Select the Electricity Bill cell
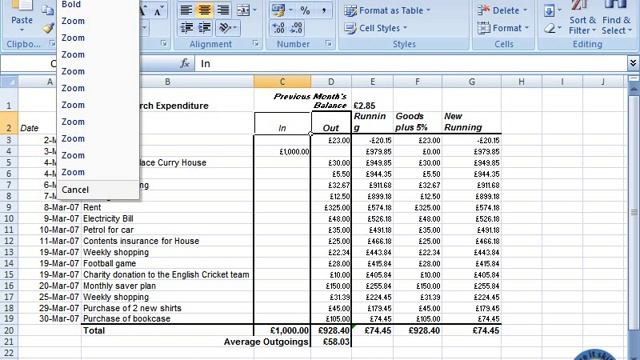Viewport: 640px width, 360px height. click(x=167, y=218)
